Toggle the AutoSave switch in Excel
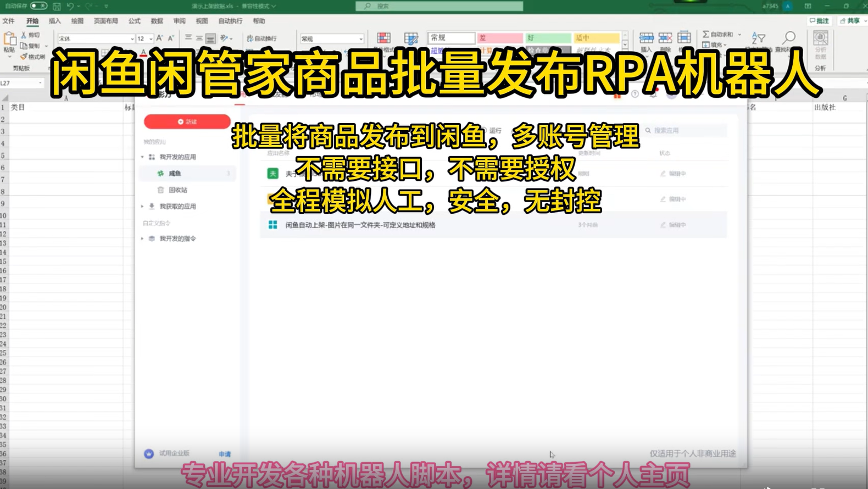868x489 pixels. (38, 5)
